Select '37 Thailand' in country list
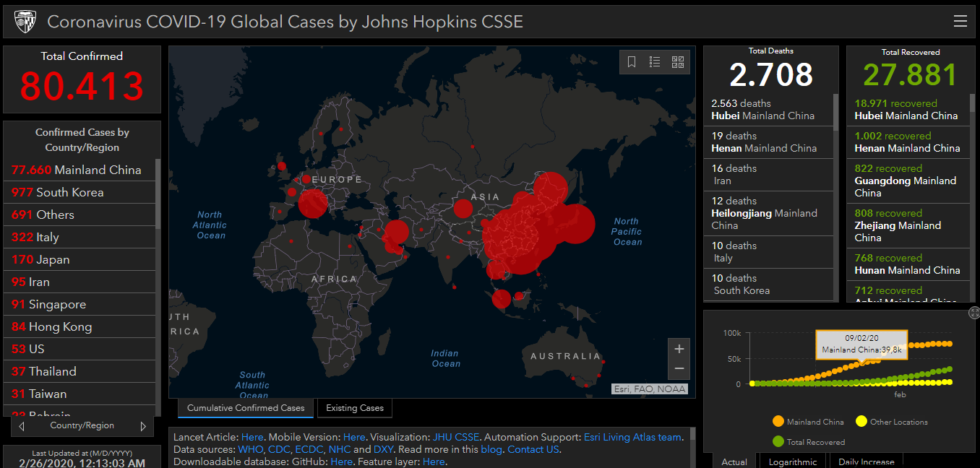The image size is (980, 468). tap(79, 371)
